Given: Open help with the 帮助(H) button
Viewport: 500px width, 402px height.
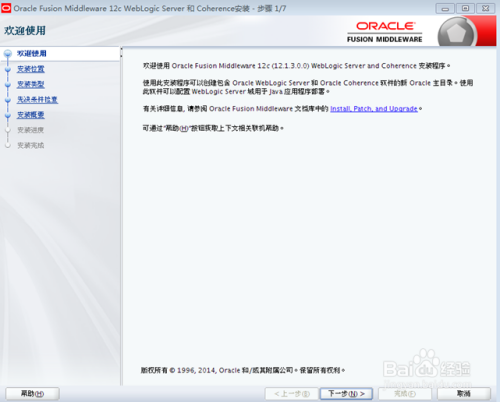Looking at the screenshot, I should coord(32,394).
